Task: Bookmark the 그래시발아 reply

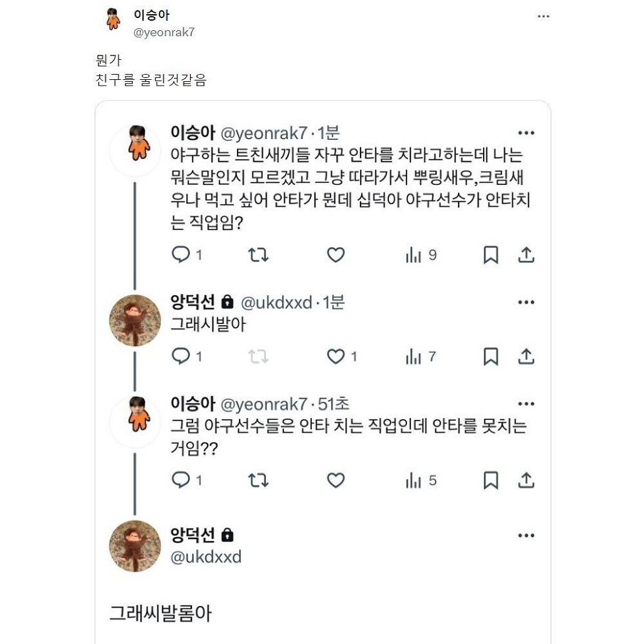Action: pos(491,356)
